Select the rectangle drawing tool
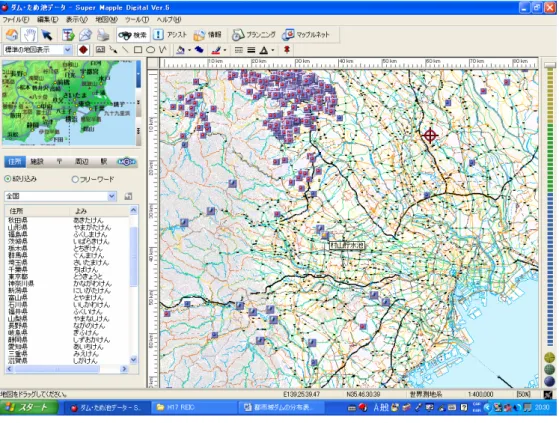Screen dimensions: 559x423 pos(138,50)
